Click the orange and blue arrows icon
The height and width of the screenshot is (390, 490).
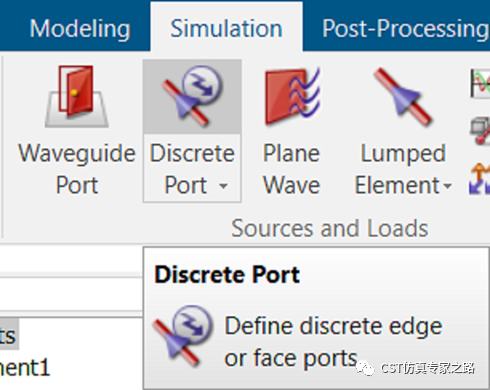point(479,179)
